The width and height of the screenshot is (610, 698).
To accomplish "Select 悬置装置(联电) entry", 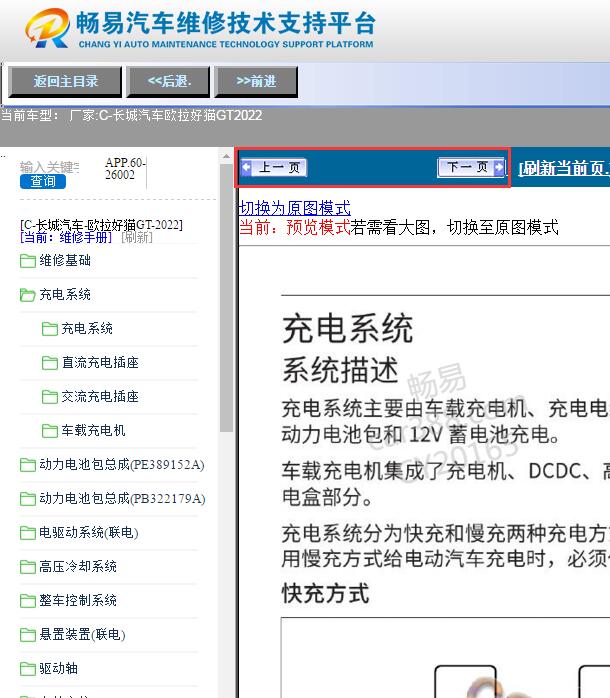I will click(x=82, y=634).
